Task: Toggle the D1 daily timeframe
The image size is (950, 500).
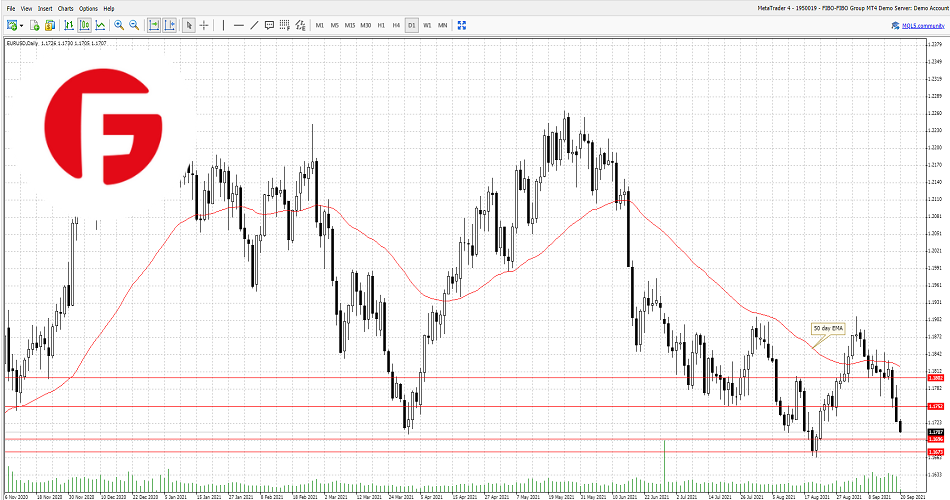Action: 411,25
